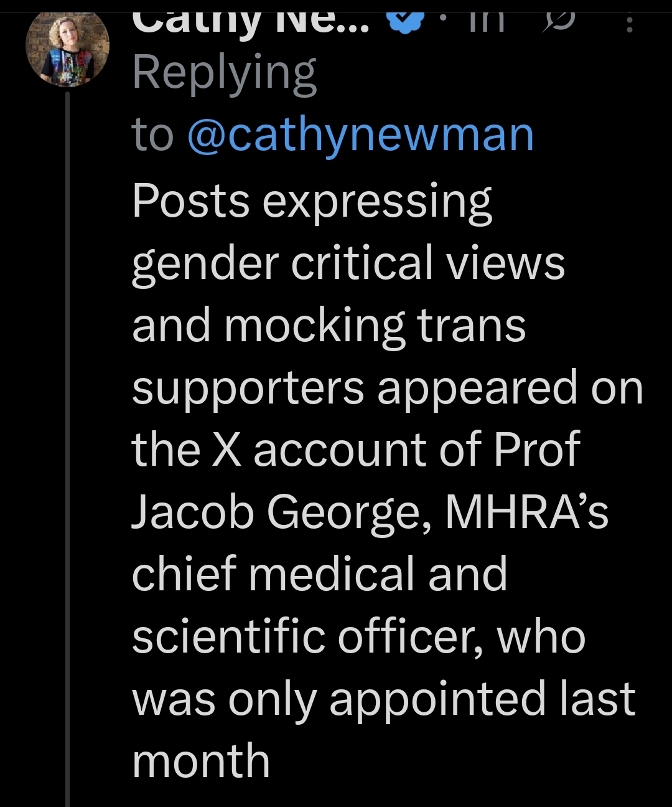This screenshot has height=807, width=672.
Task: Click the phrase "and mocking trans"
Action: 329,326
